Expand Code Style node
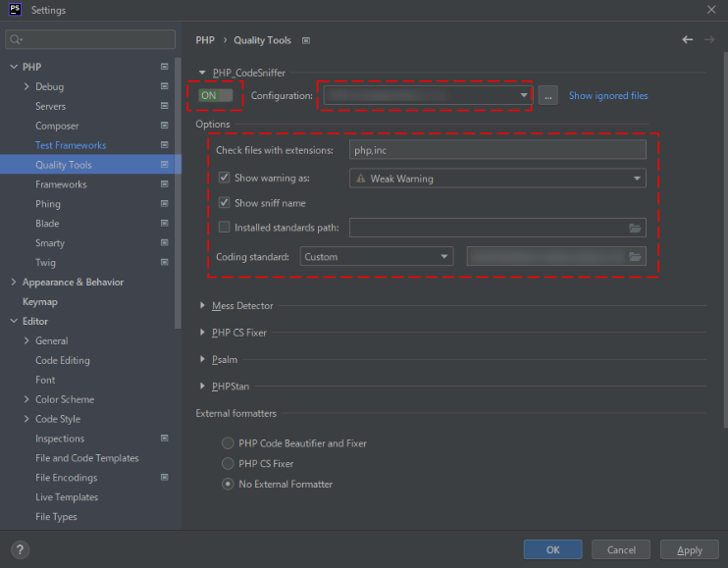This screenshot has height=568, width=728. pos(26,419)
